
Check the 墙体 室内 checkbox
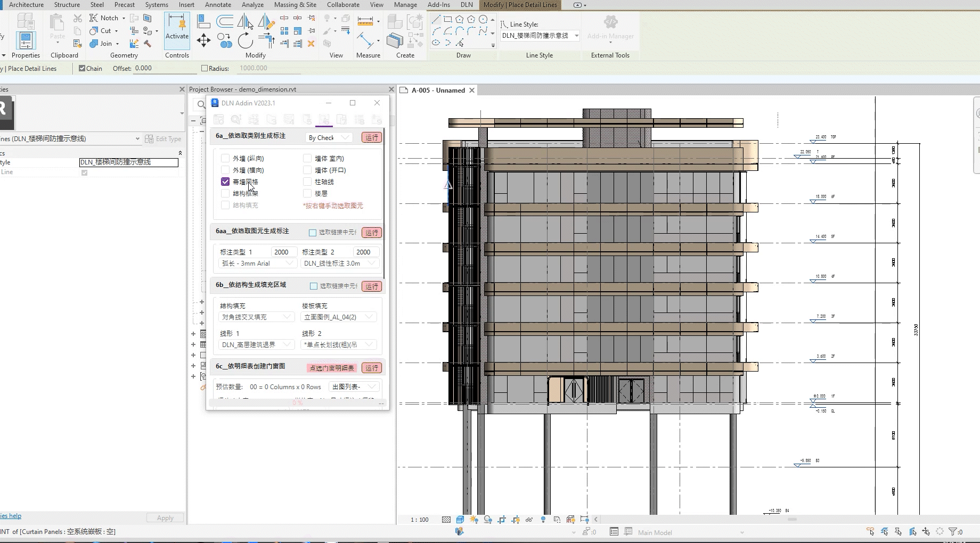click(307, 158)
